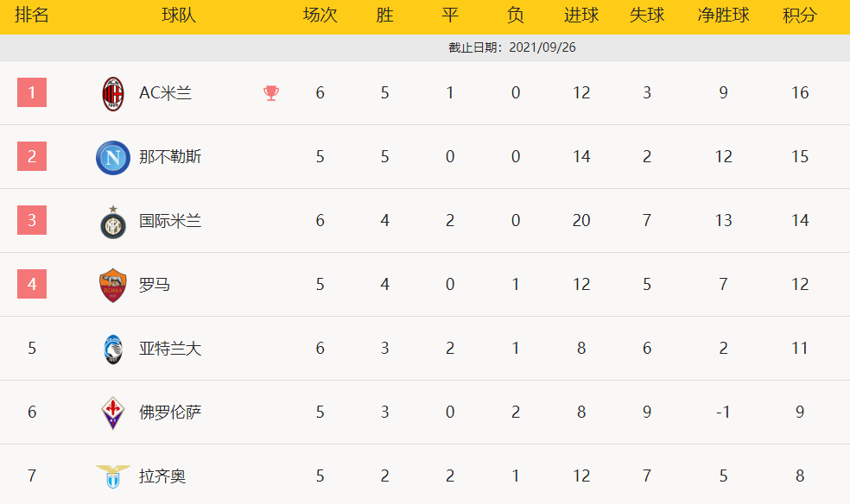Click the Roma club crest
The height and width of the screenshot is (504, 850).
point(113,285)
